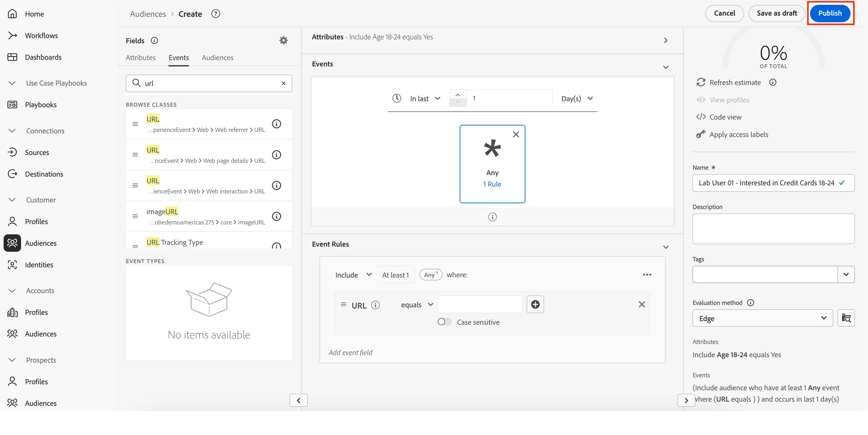Open the Sources icon
Screen dimensions: 868x435
click(x=13, y=152)
